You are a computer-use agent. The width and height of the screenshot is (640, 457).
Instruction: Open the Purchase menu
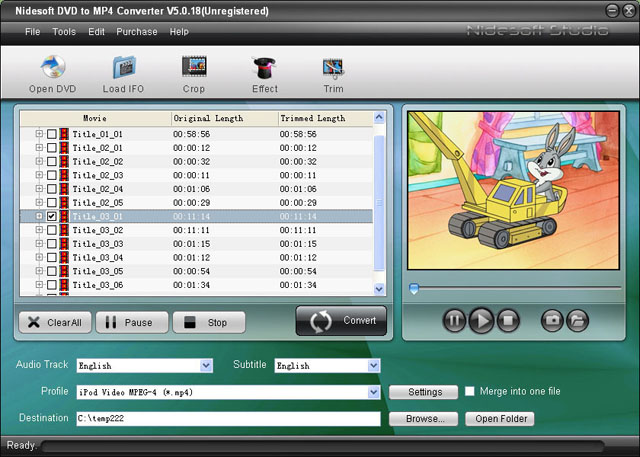pyautogui.click(x=137, y=32)
